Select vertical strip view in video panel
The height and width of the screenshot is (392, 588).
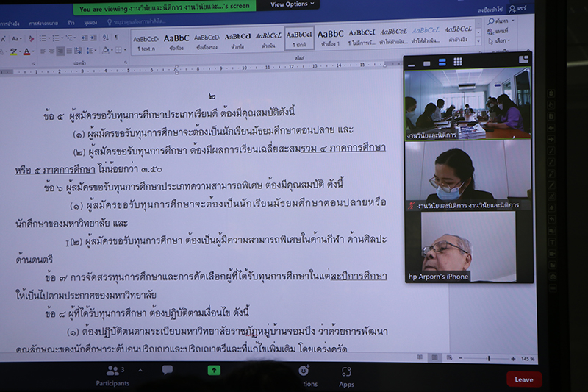pyautogui.click(x=442, y=63)
